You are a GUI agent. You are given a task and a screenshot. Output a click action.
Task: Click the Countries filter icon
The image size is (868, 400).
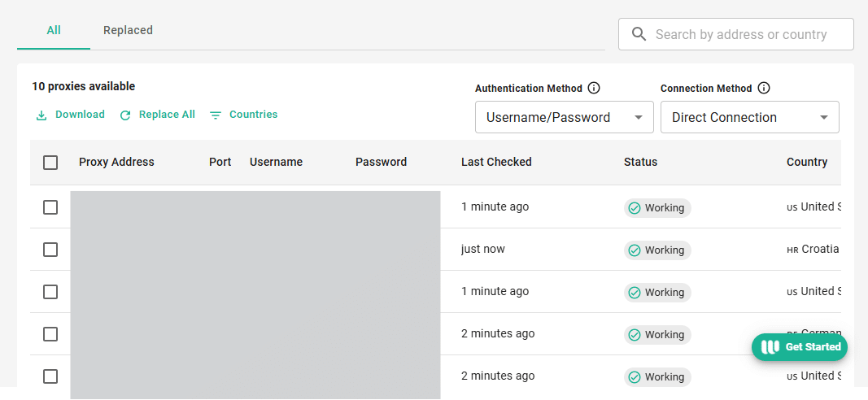[x=216, y=115]
